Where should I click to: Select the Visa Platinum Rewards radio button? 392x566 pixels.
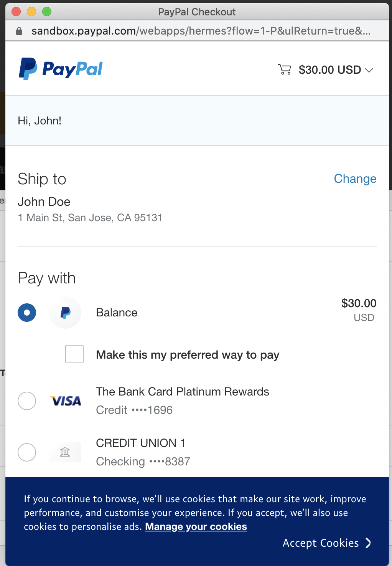click(27, 401)
